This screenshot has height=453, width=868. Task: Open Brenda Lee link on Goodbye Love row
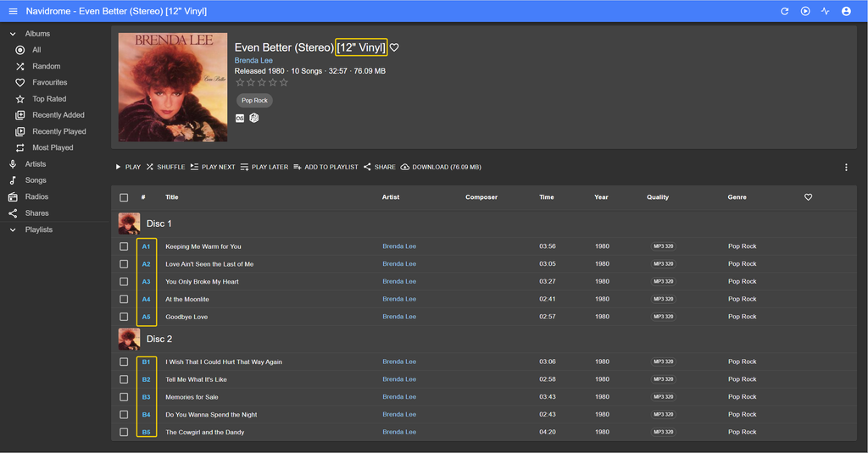point(399,317)
